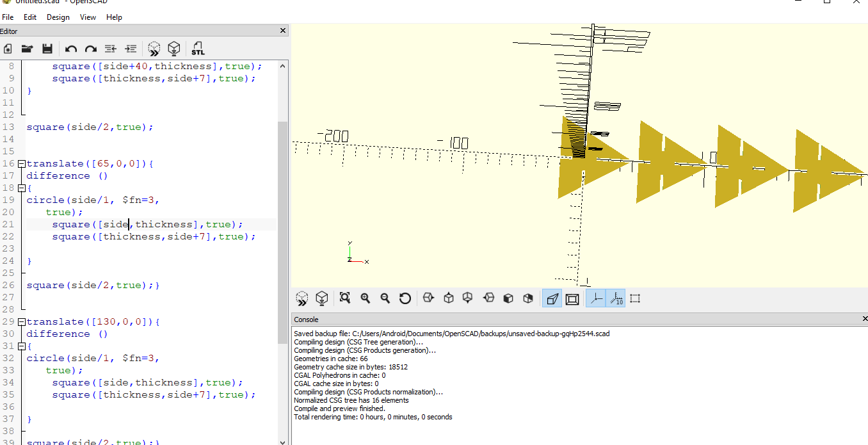Collapse the code fold at line 18

pos(21,188)
